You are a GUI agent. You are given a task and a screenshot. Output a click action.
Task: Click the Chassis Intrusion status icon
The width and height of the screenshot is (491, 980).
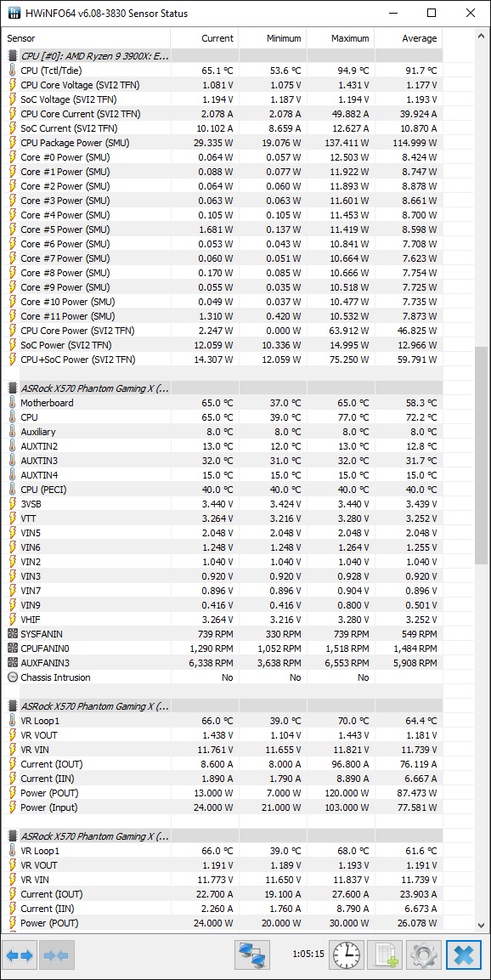click(x=13, y=677)
